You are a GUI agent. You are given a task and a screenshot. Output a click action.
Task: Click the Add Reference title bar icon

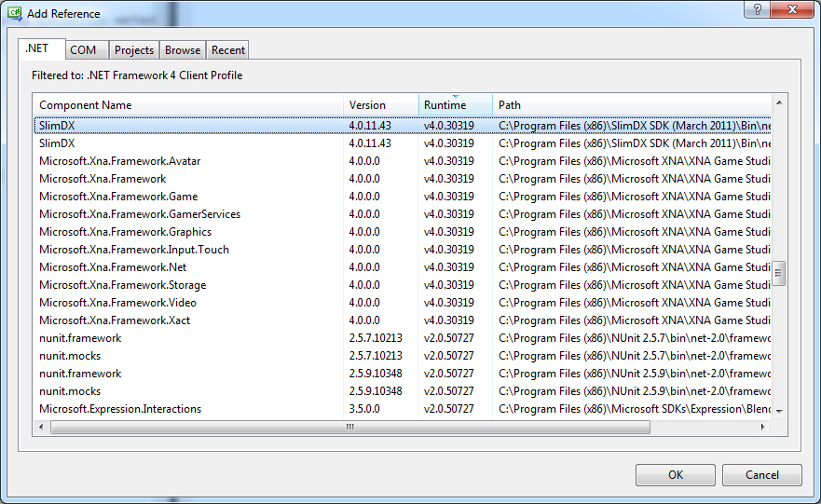15,13
